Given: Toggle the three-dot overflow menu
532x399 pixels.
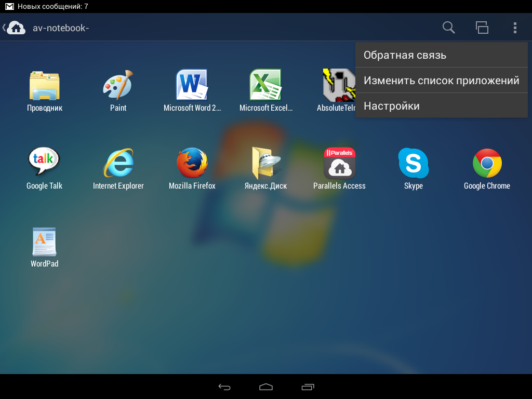Looking at the screenshot, I should point(515,28).
